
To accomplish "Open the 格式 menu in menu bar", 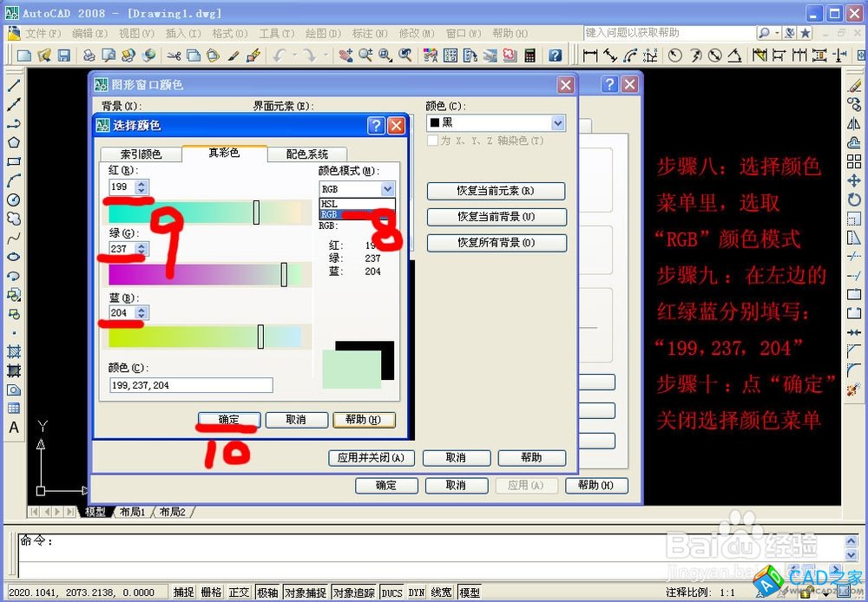I will [229, 33].
